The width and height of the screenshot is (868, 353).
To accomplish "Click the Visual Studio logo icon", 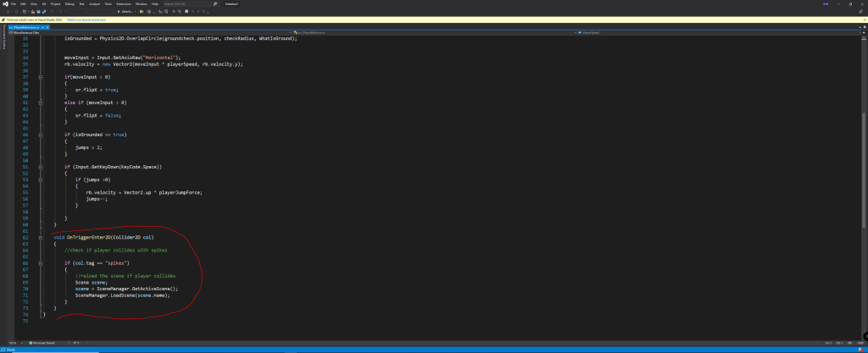I will [5, 3].
